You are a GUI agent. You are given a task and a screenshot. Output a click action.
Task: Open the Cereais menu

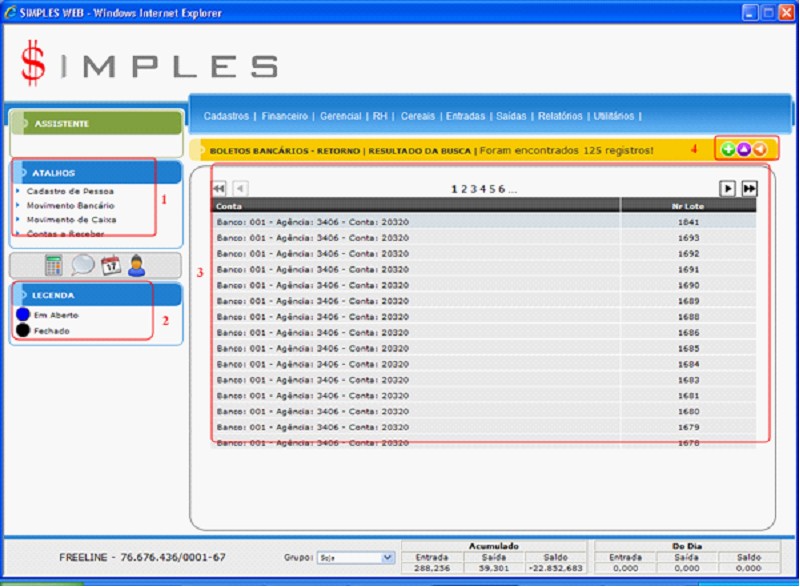pos(418,116)
